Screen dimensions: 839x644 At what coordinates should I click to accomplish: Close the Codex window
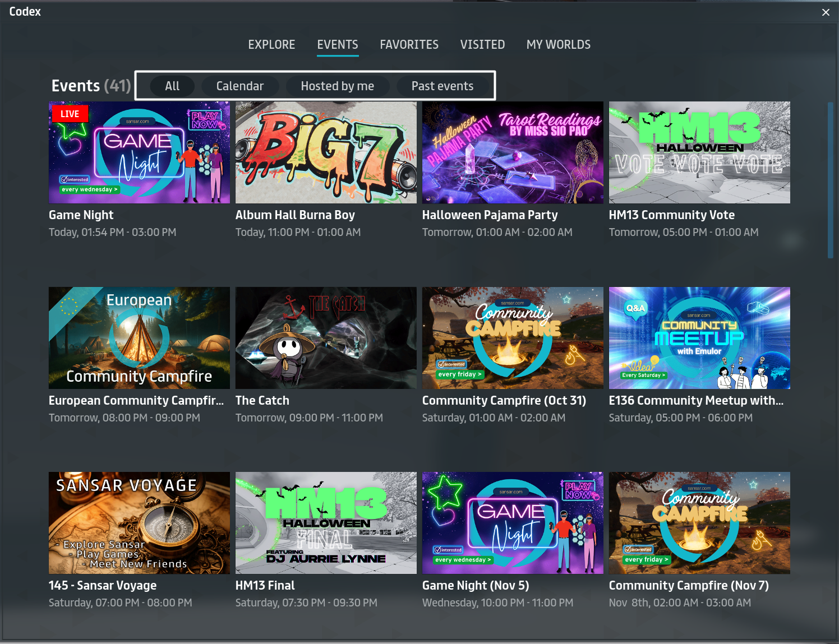pyautogui.click(x=826, y=12)
